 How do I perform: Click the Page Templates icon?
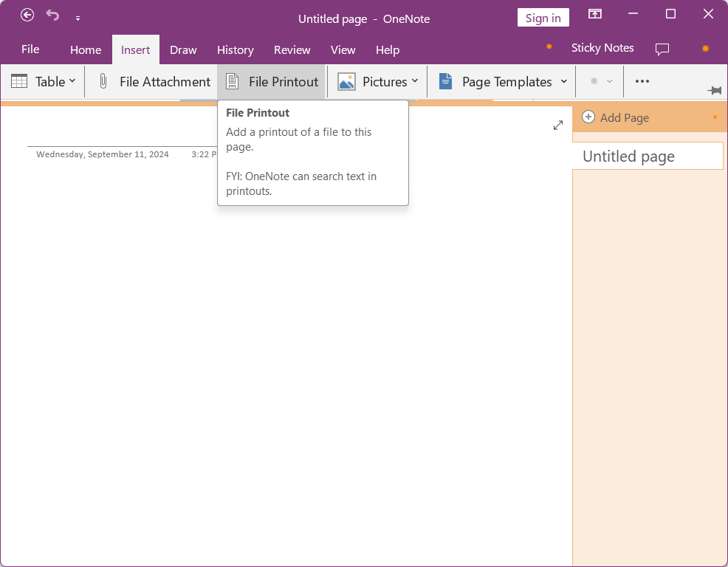click(446, 81)
